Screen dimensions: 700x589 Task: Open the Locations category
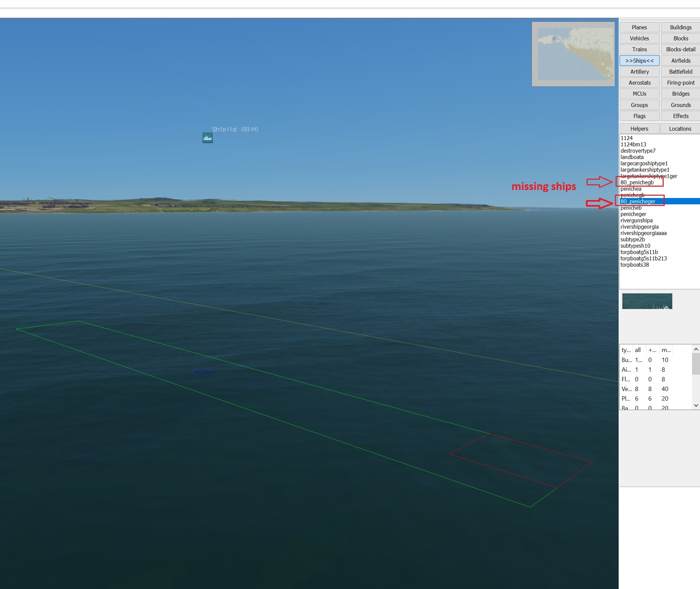click(680, 129)
